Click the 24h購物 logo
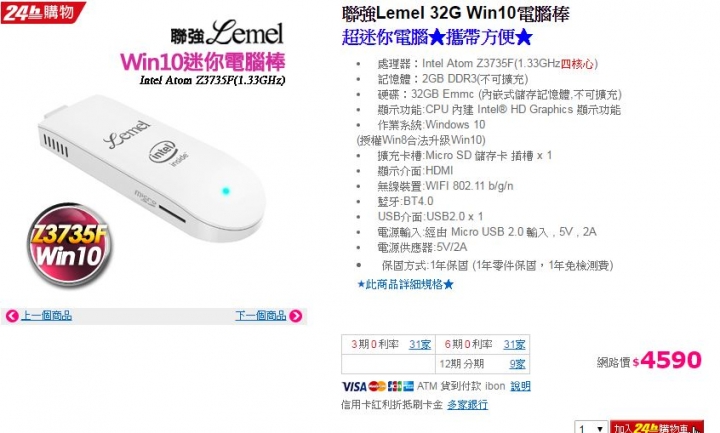Image resolution: width=720 pixels, height=433 pixels. [x=42, y=12]
